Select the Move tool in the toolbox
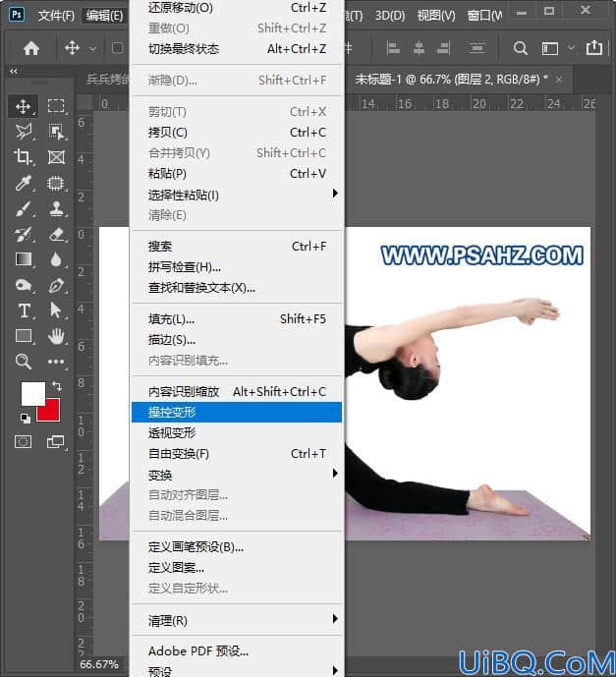 (23, 106)
